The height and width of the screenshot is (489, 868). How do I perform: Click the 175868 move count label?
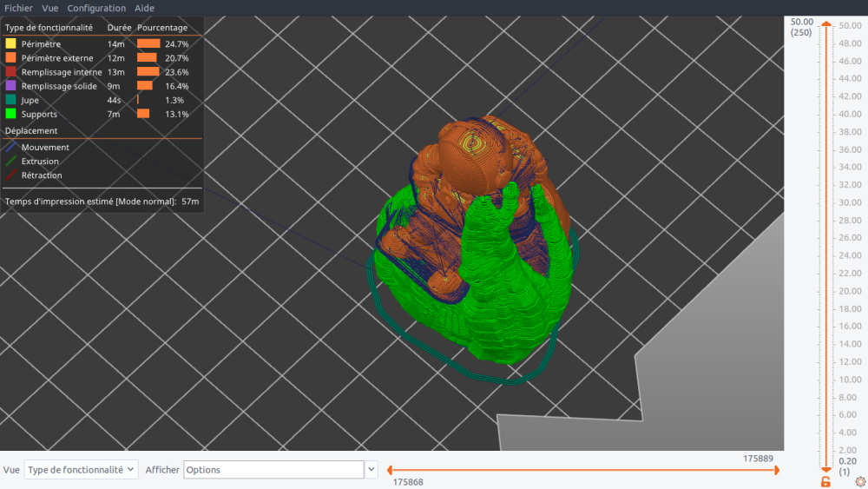[x=408, y=482]
